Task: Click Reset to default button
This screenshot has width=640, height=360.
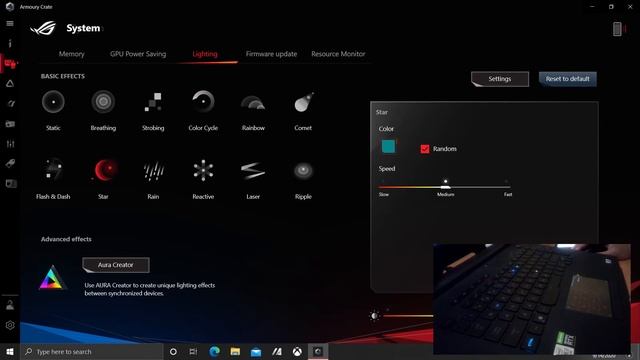Action: click(x=568, y=79)
